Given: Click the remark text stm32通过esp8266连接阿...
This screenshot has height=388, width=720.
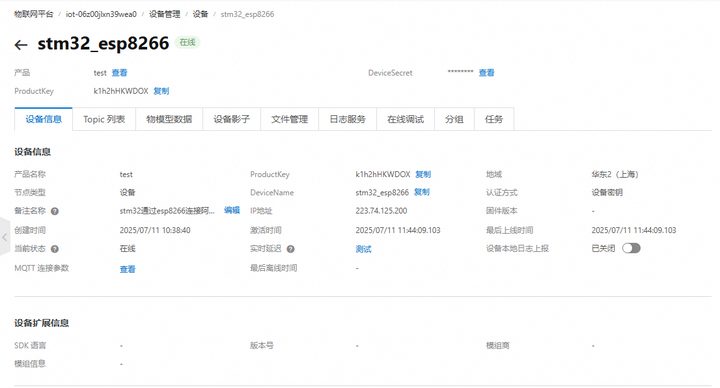Looking at the screenshot, I should click(167, 211).
